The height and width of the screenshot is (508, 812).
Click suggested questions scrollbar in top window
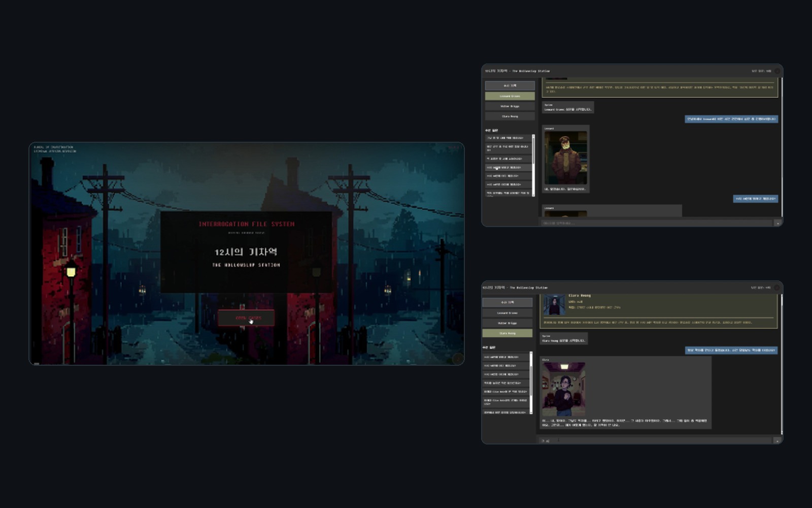tap(533, 165)
